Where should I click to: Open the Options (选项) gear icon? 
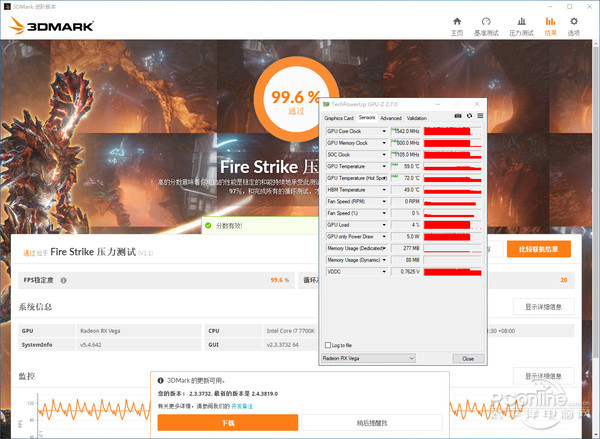pos(574,25)
